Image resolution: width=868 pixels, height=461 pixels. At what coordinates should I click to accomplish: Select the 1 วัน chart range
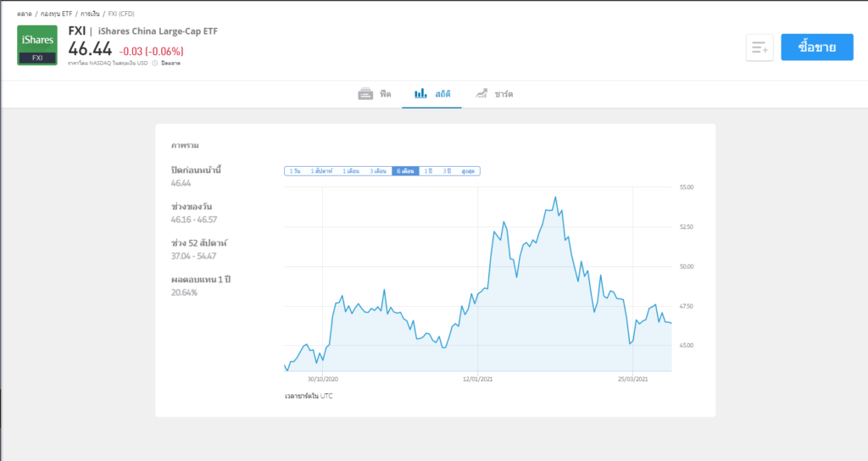(295, 171)
